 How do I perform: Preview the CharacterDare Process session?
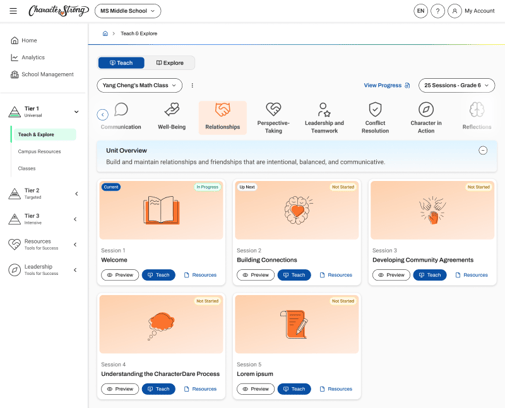pyautogui.click(x=120, y=389)
